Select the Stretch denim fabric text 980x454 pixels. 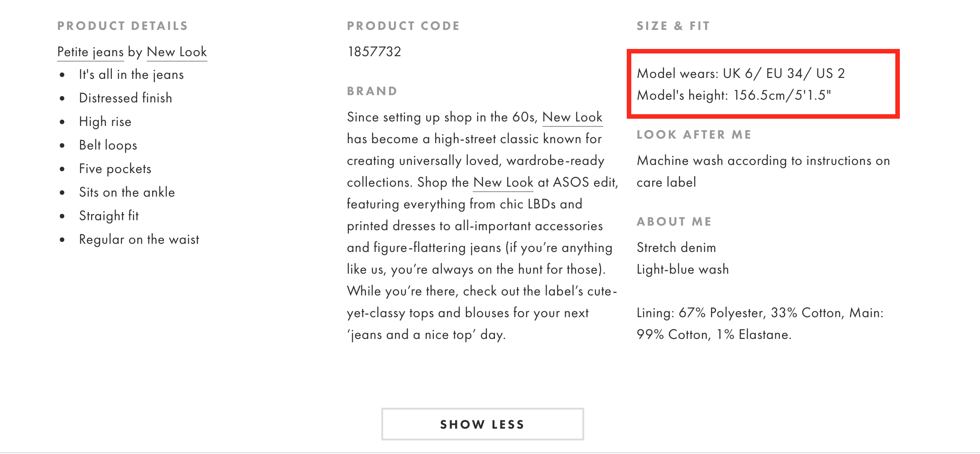676,247
